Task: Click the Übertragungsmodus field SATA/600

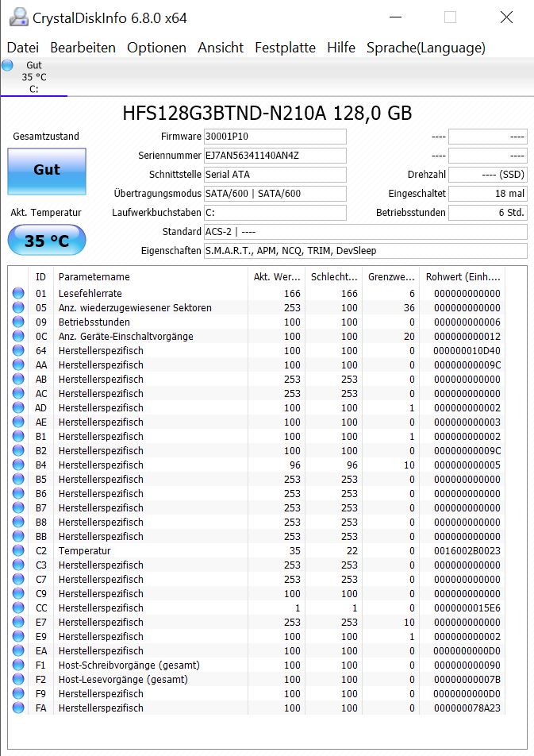Action: point(275,193)
